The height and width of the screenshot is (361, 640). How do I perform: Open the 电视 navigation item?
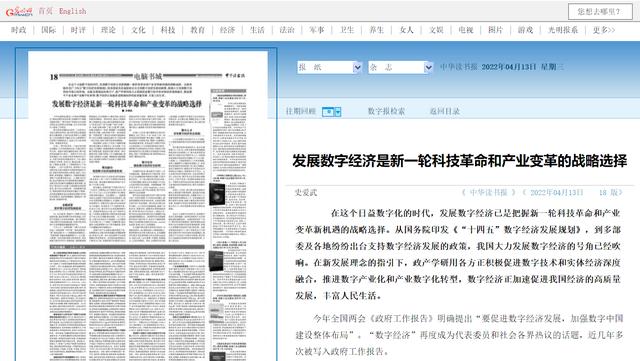pyautogui.click(x=466, y=30)
